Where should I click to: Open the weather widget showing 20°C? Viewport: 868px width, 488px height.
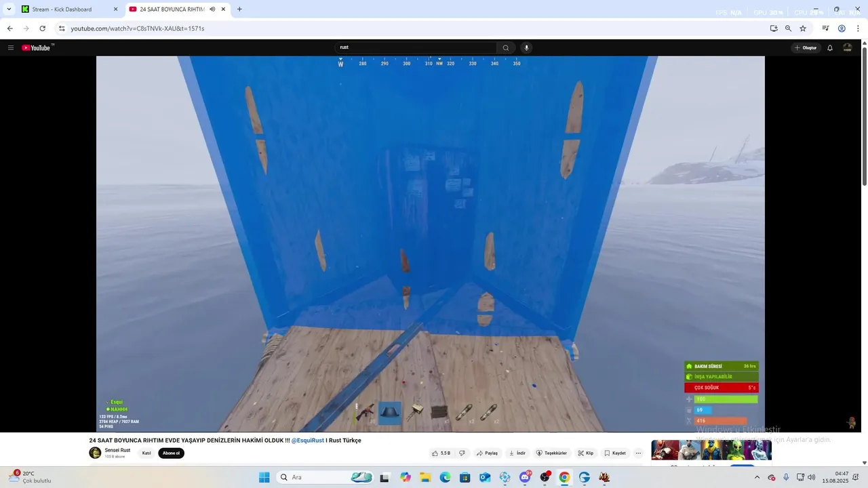pyautogui.click(x=30, y=477)
